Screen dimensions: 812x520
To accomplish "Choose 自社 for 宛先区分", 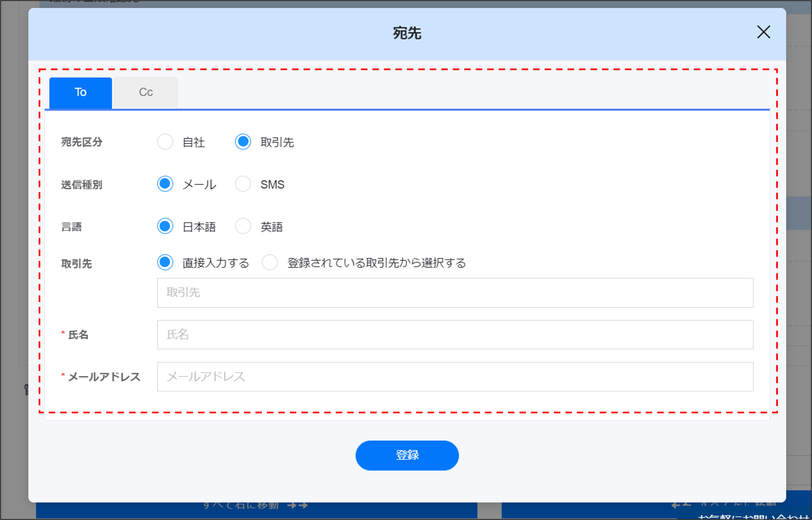I will click(165, 142).
